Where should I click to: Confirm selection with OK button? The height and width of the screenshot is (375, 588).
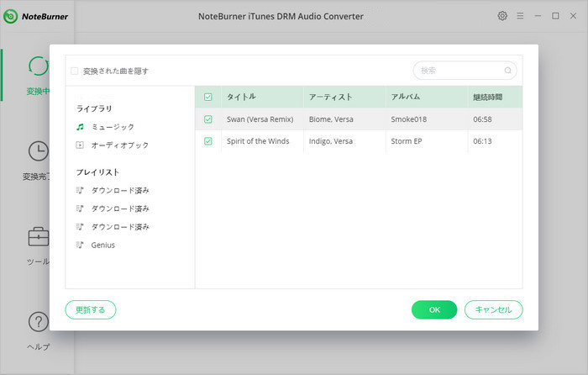[434, 309]
